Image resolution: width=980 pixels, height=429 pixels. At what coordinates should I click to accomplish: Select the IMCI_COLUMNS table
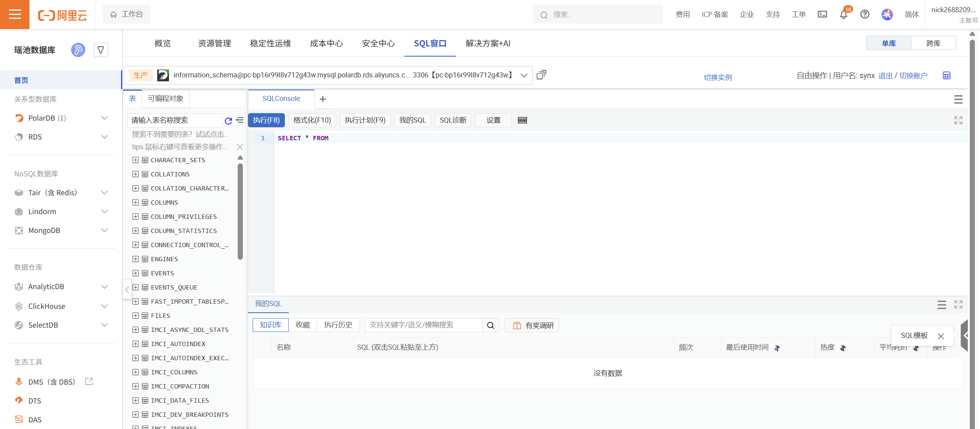(x=174, y=372)
